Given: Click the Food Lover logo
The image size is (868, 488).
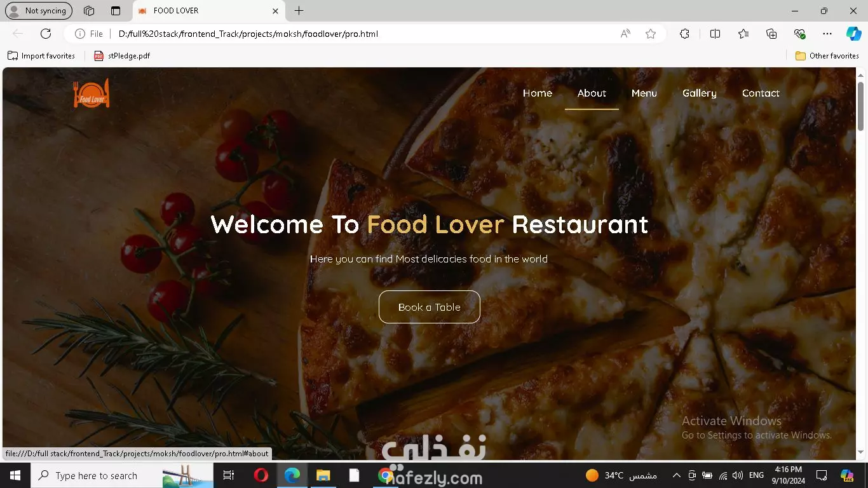Looking at the screenshot, I should click(92, 93).
